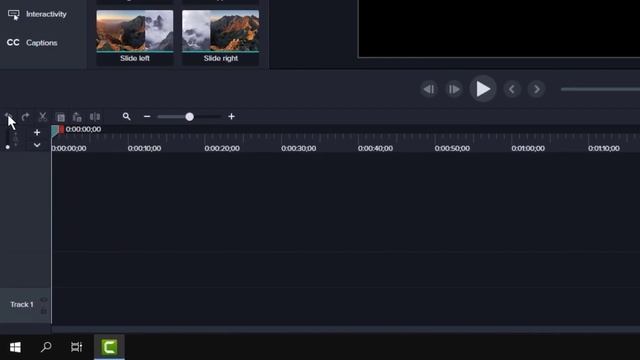Step back one frame
This screenshot has height=360, width=640.
[429, 89]
